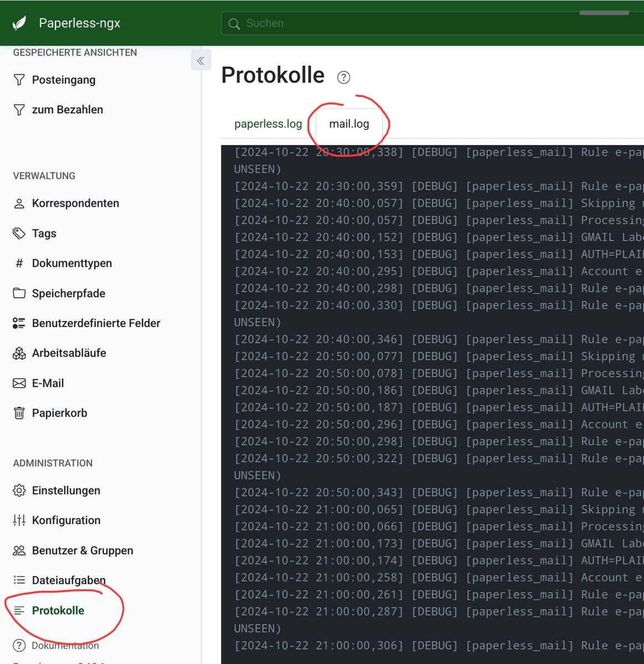Click the question mark icon for Dokumentation
The image size is (644, 664).
(19, 645)
